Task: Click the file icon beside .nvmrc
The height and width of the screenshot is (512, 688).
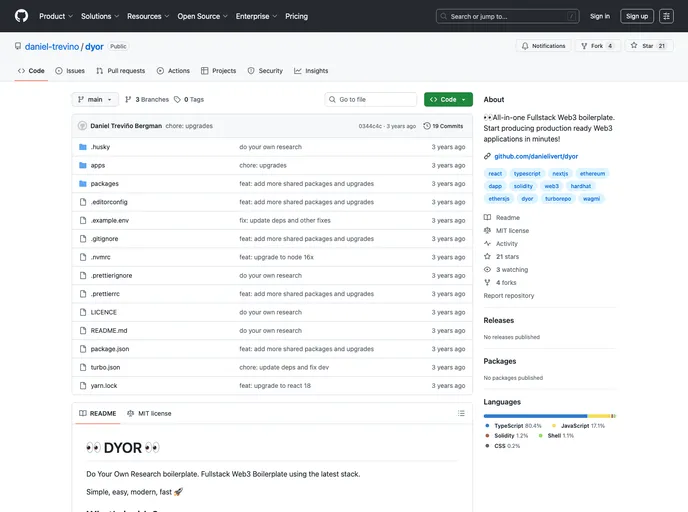Action: [x=82, y=257]
